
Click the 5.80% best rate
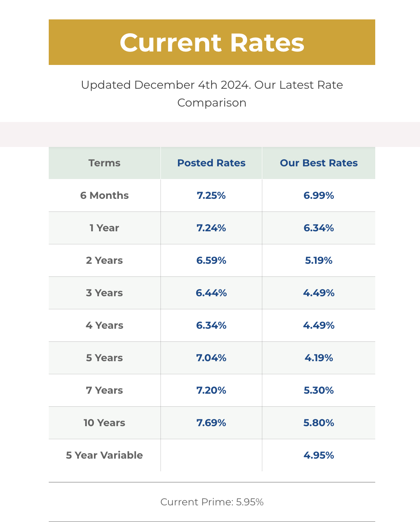[x=319, y=423]
